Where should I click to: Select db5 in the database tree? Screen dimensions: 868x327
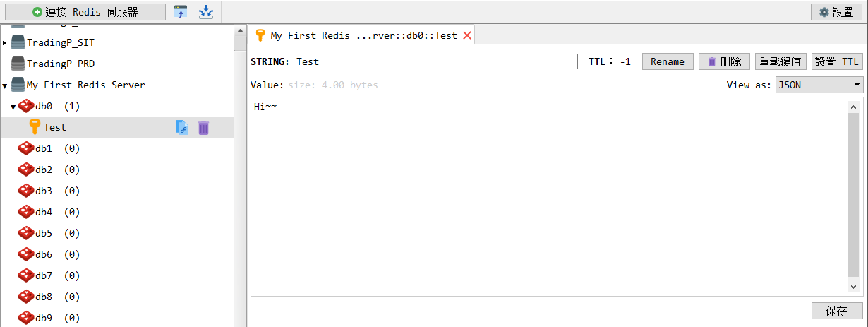pyautogui.click(x=44, y=233)
